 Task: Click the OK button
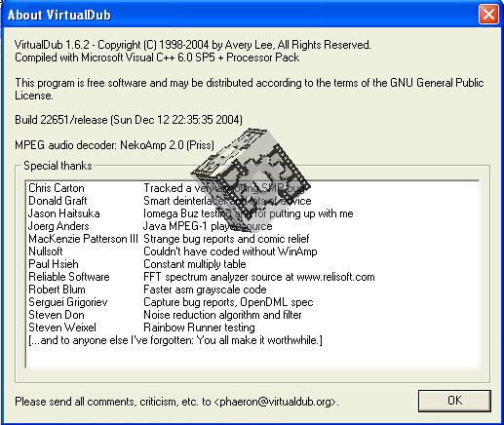click(454, 401)
